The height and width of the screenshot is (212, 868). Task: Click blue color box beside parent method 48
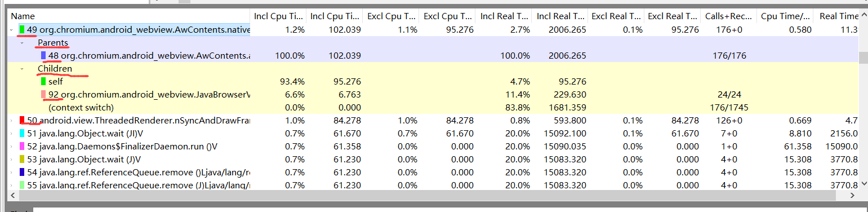pos(43,56)
